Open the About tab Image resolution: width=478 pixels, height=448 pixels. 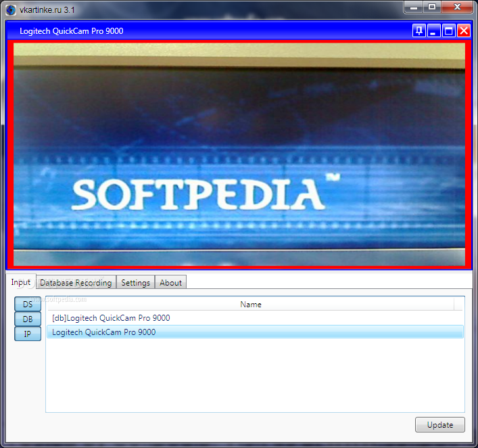point(170,283)
